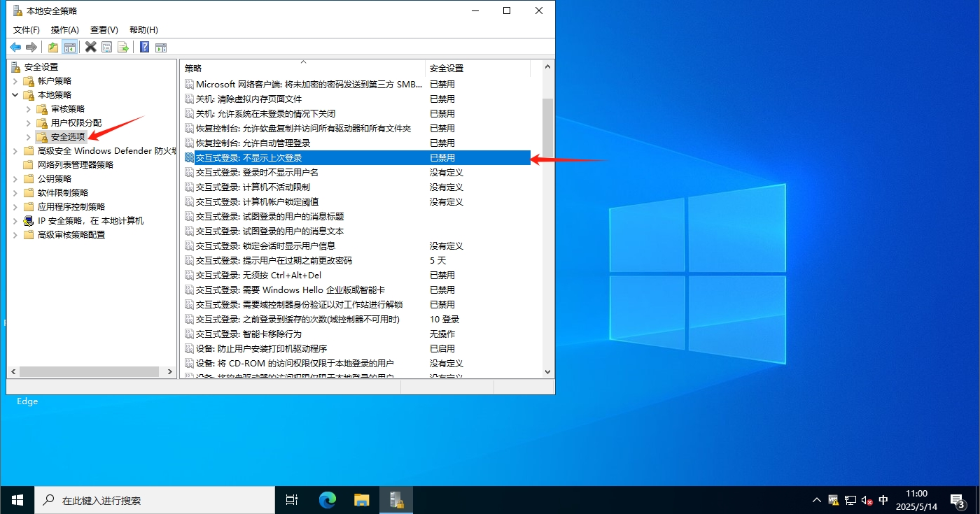This screenshot has width=980, height=514.
Task: Show hidden tray icons chevron
Action: (817, 500)
